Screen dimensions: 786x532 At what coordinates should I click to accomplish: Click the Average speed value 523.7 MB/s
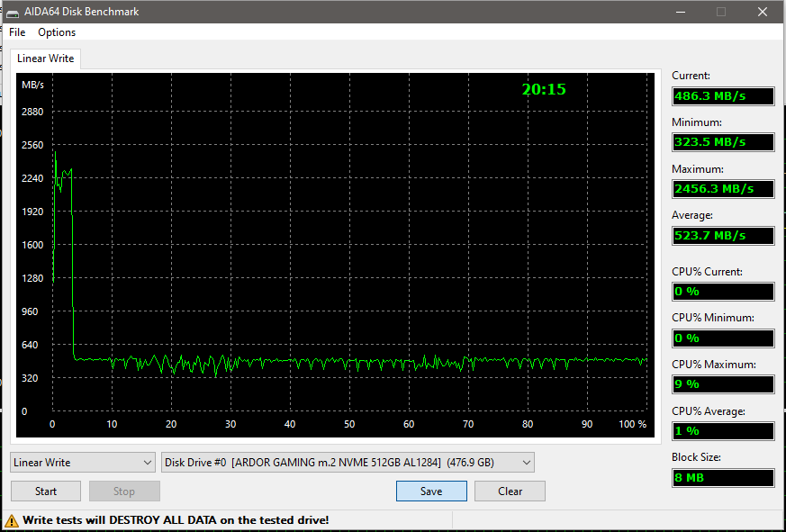coord(723,235)
